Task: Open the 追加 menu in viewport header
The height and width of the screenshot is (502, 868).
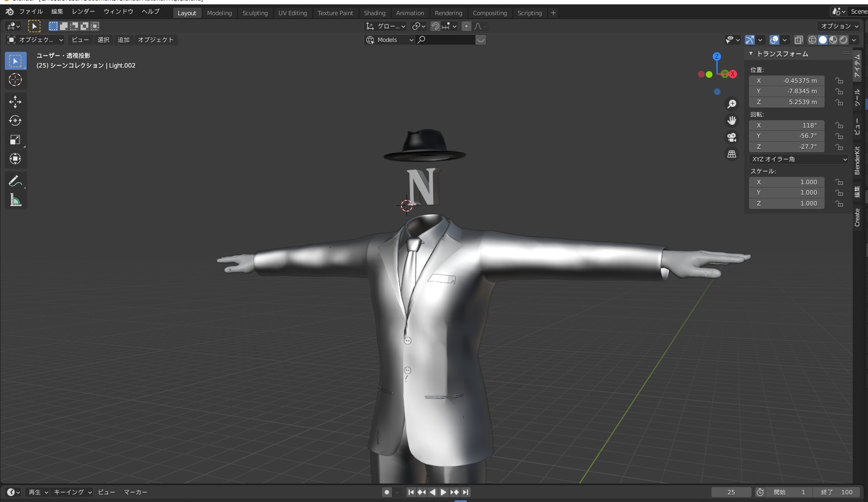Action: point(124,40)
